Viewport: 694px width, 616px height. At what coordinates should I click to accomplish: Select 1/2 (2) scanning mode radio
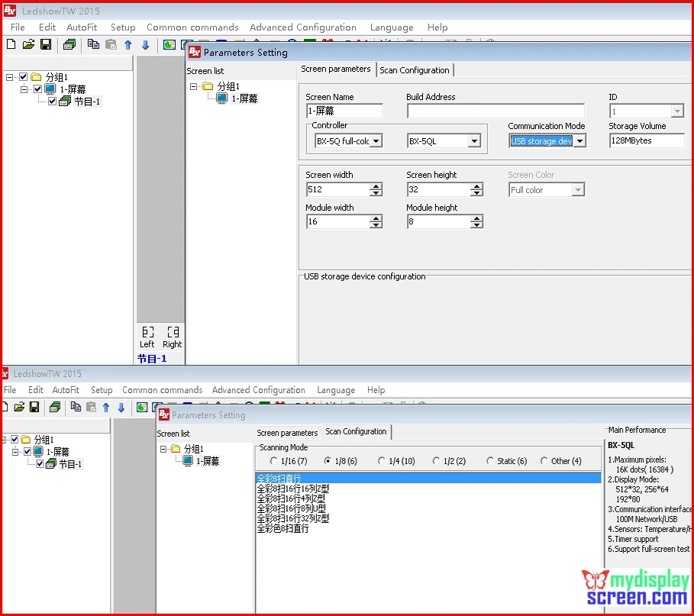point(436,461)
